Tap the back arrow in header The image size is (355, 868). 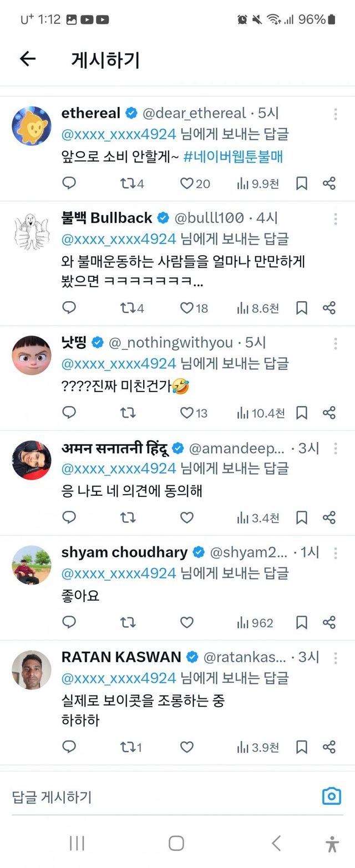(x=27, y=59)
